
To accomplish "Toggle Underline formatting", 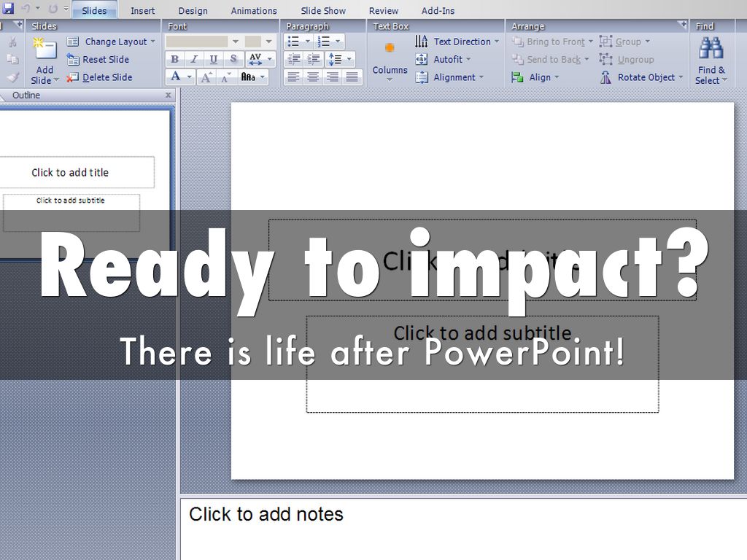I will (214, 60).
